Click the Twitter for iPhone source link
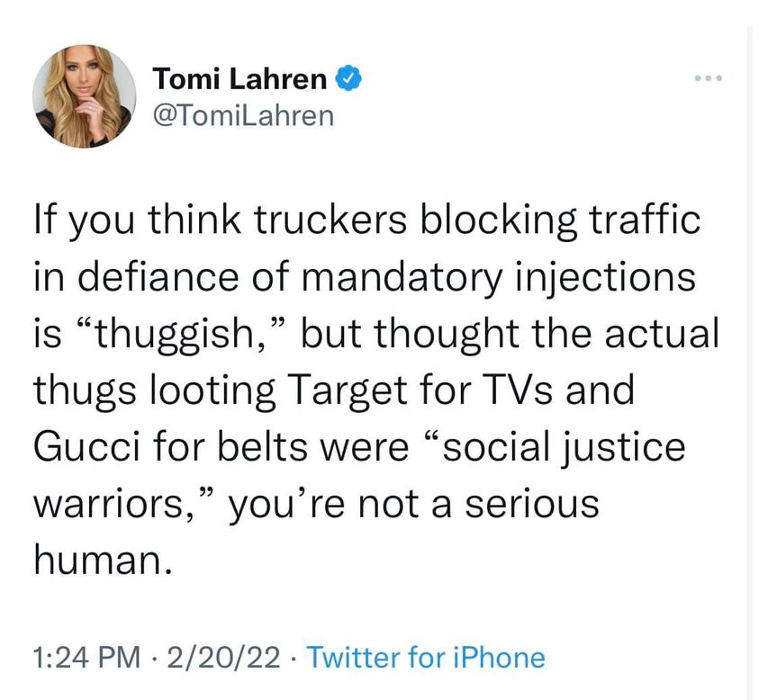The height and width of the screenshot is (700, 759). [x=426, y=658]
